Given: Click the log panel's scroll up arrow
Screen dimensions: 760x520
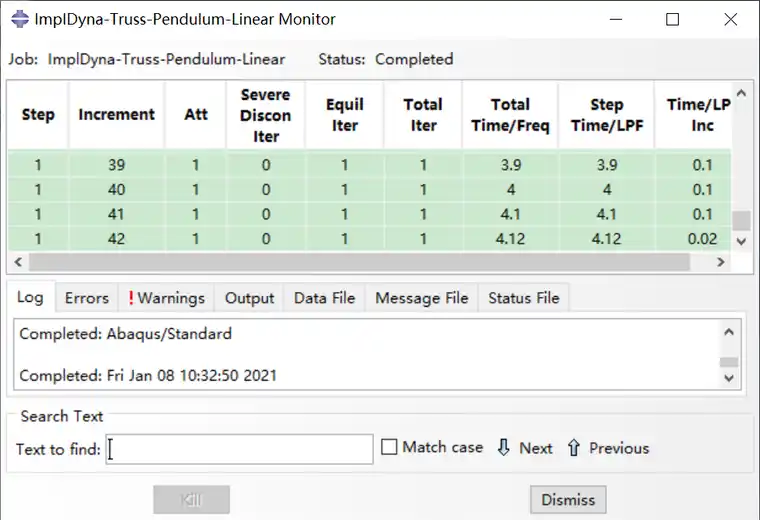Looking at the screenshot, I should click(x=728, y=331).
